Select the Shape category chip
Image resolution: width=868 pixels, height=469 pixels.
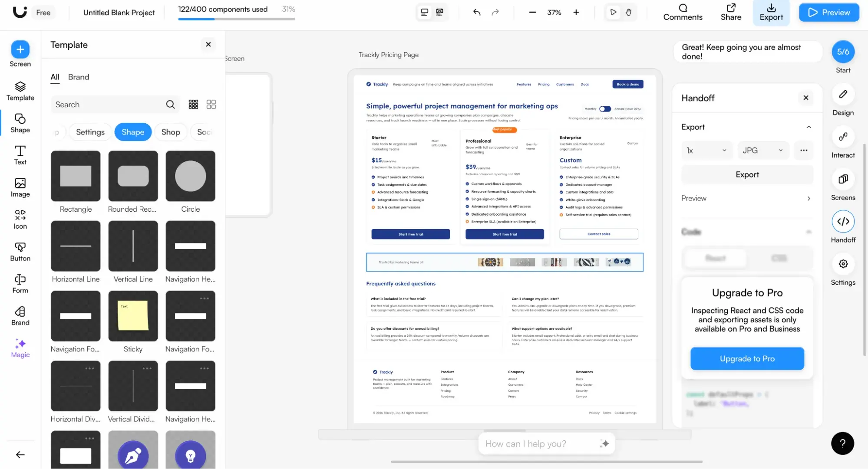click(x=133, y=132)
